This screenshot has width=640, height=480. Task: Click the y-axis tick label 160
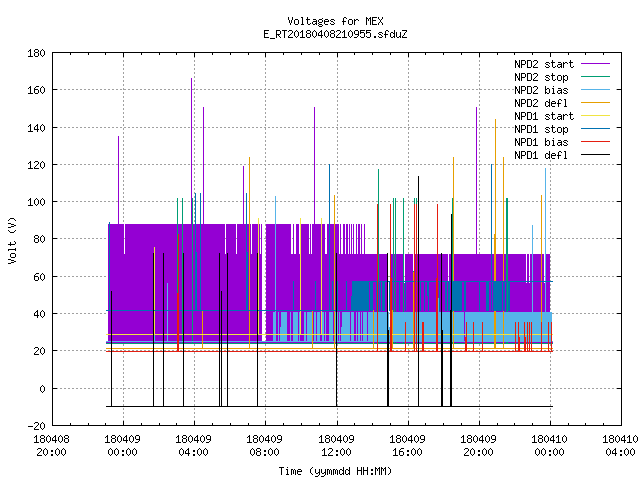click(x=36, y=90)
